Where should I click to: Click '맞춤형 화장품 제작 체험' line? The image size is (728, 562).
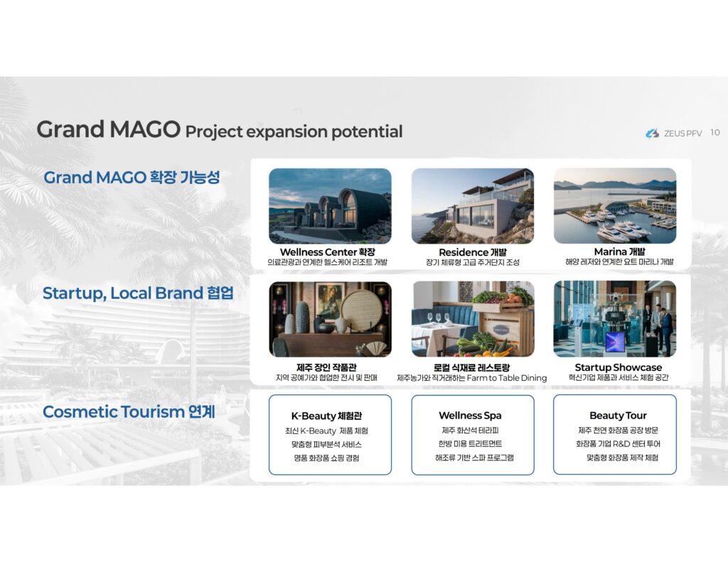(622, 458)
